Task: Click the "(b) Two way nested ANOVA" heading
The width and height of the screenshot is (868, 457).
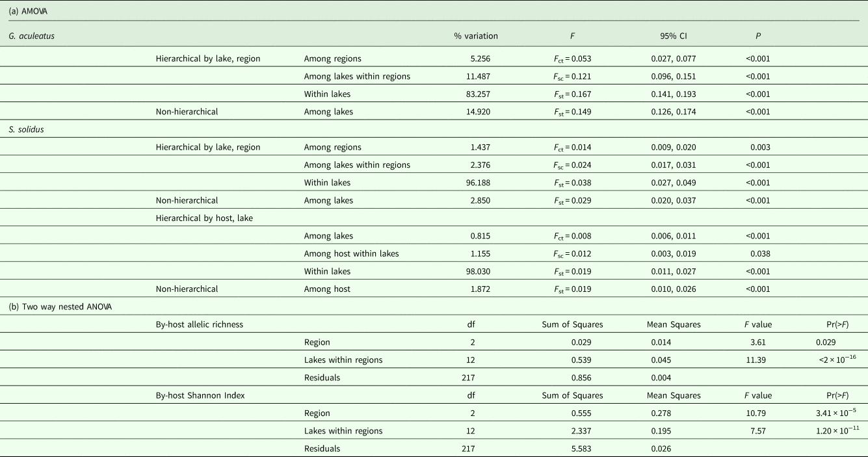Action: pos(56,307)
